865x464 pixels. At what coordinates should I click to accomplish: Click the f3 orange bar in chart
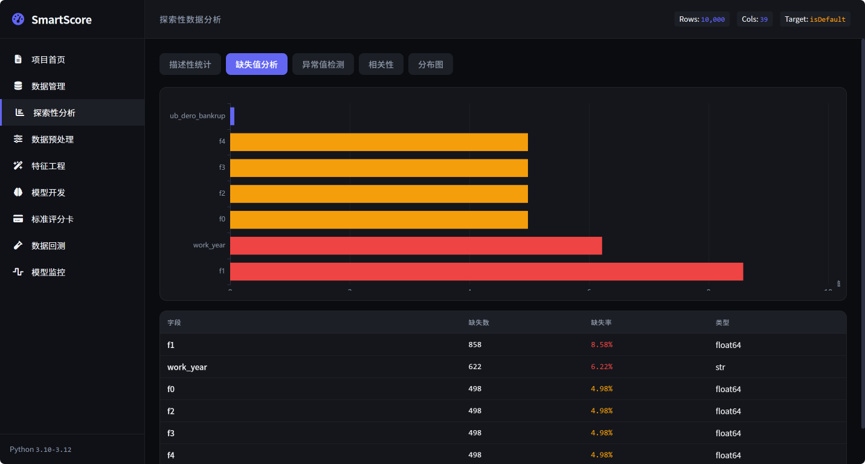click(x=379, y=168)
